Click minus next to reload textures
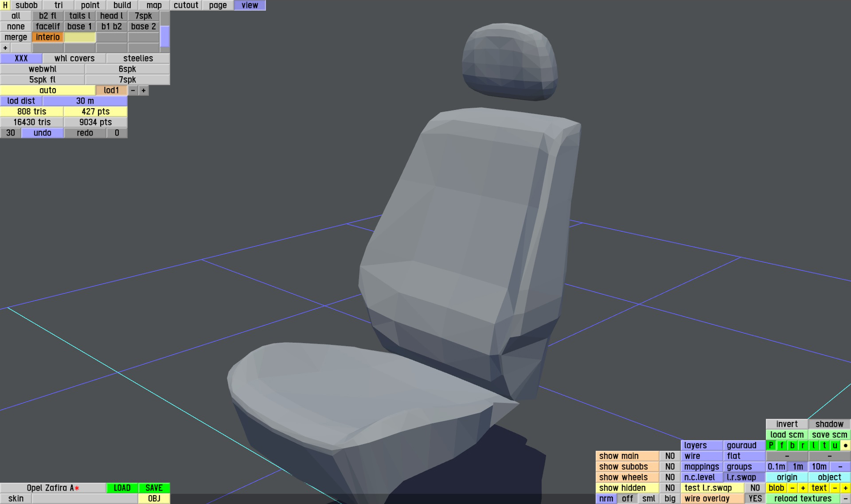 [845, 499]
